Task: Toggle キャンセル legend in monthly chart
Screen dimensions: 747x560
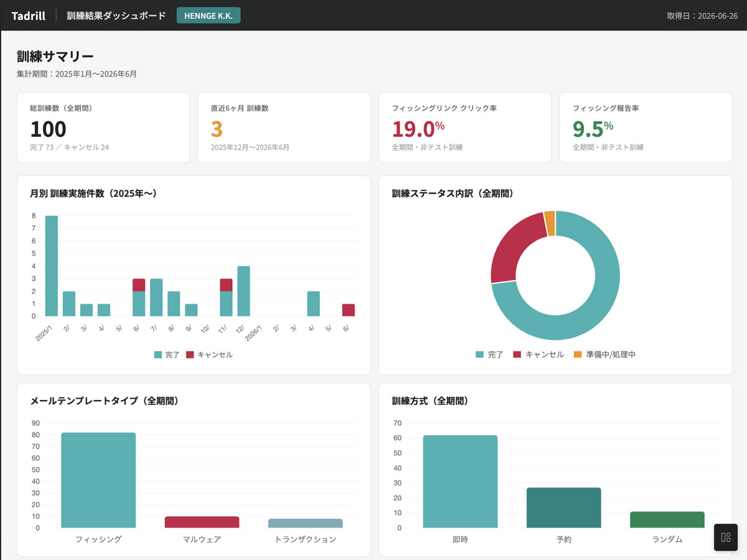Action: tap(210, 355)
